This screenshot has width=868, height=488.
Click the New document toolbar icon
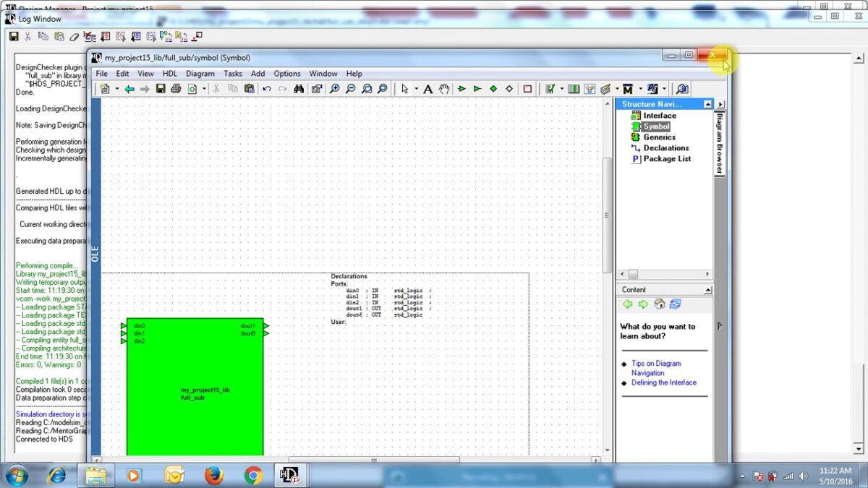105,89
